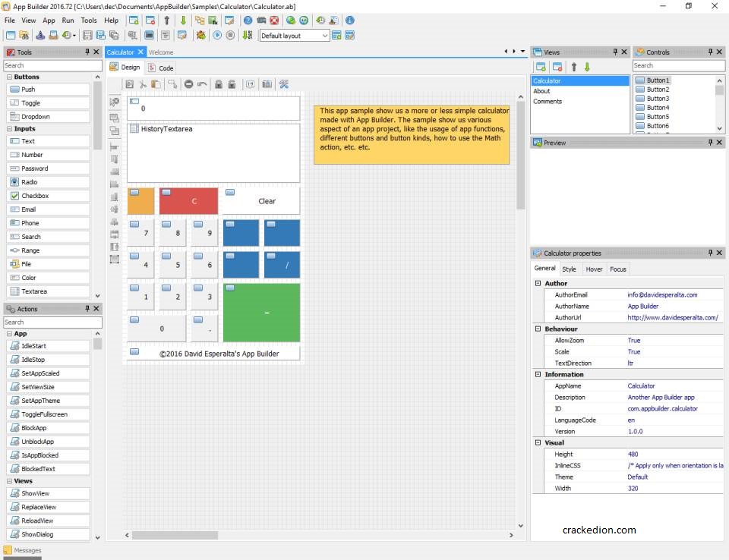Click the add view icon in Views panel
Image resolution: width=729 pixels, height=560 pixels.
coord(541,67)
